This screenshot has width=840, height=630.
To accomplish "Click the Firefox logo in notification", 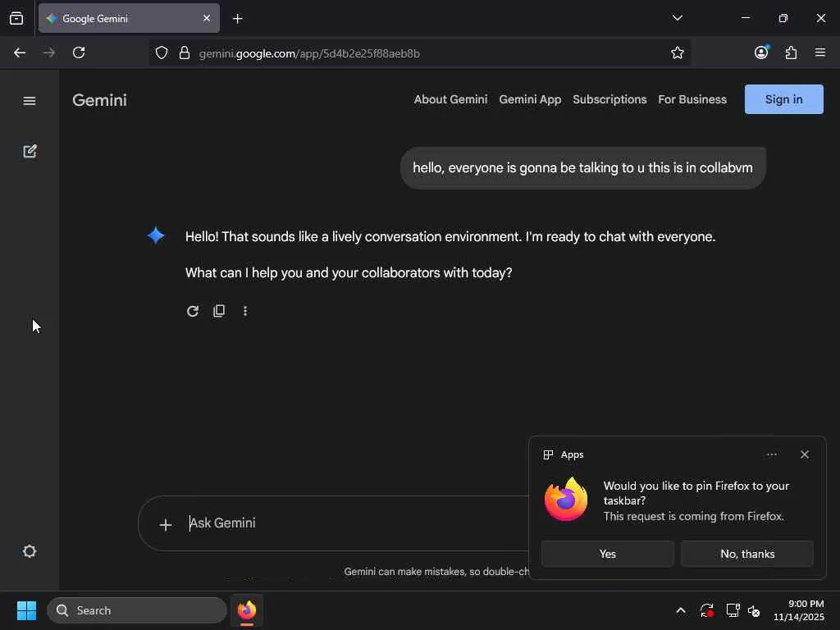I will [566, 500].
